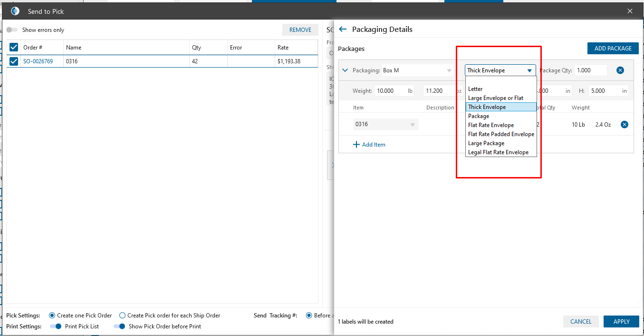Viewport: 644px width, 336px height.
Task: Click the Weight lb input field
Action: click(x=390, y=91)
